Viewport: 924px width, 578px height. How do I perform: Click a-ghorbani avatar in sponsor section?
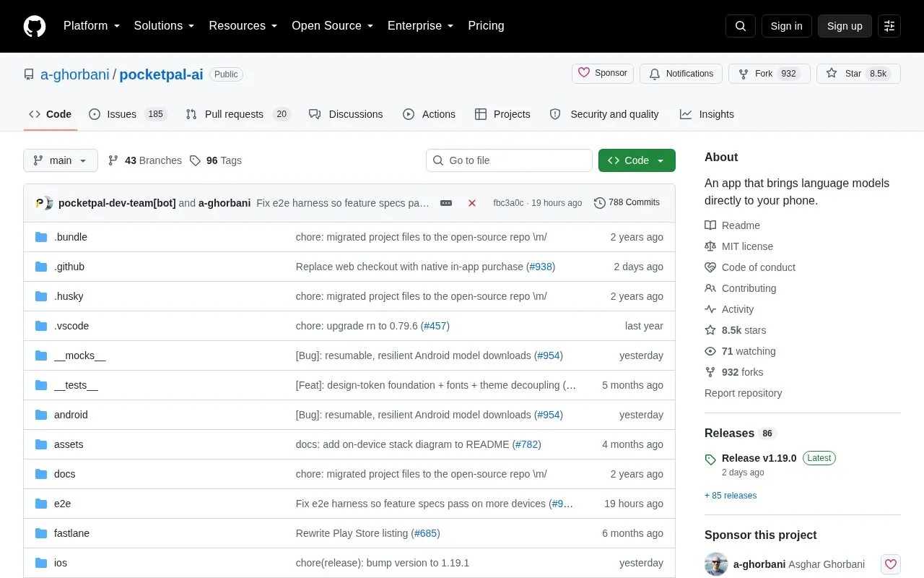point(716,564)
